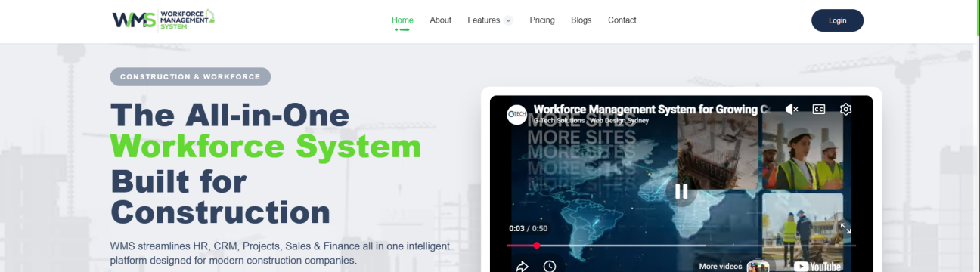Click G-Tech Solutions channel name in video
Viewport: 980px width, 272px height.
pyautogui.click(x=591, y=120)
